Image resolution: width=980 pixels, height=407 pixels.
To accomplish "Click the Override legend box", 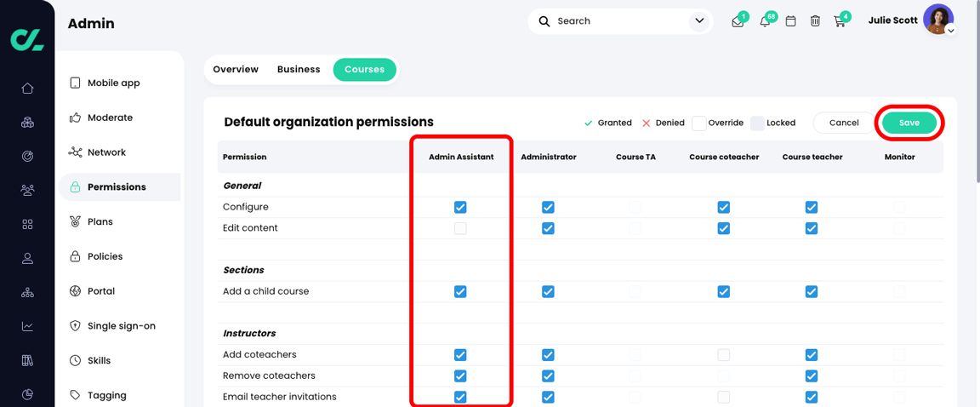I will [x=698, y=123].
